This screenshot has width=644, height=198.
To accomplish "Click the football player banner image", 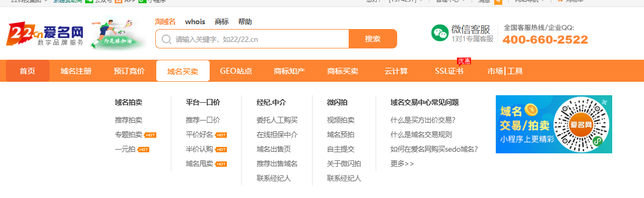I will tap(117, 33).
